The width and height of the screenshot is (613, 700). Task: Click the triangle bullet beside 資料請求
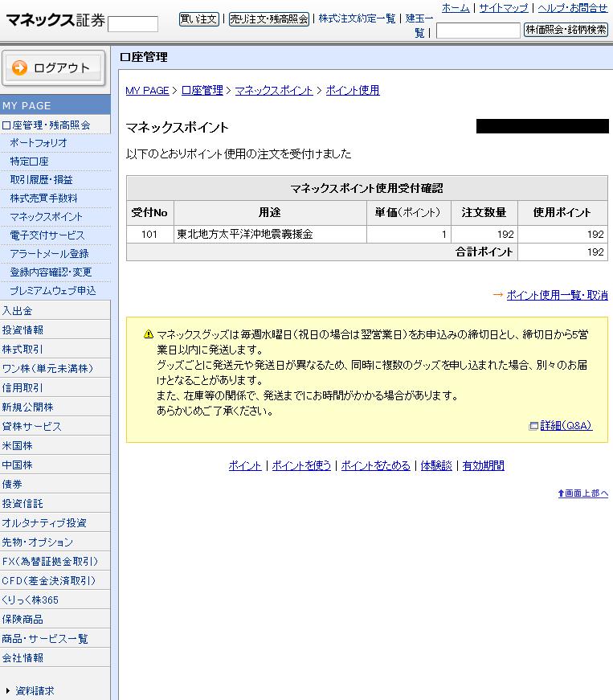[x=8, y=690]
